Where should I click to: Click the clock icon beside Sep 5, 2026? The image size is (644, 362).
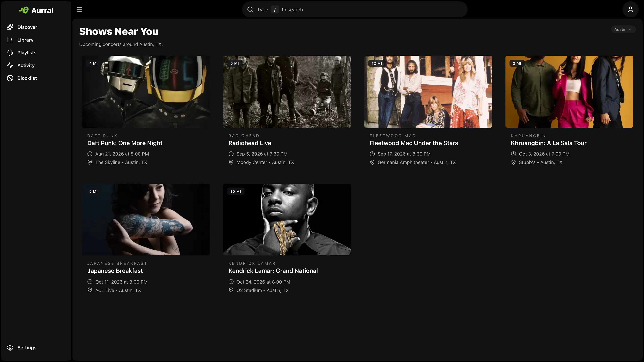231,154
